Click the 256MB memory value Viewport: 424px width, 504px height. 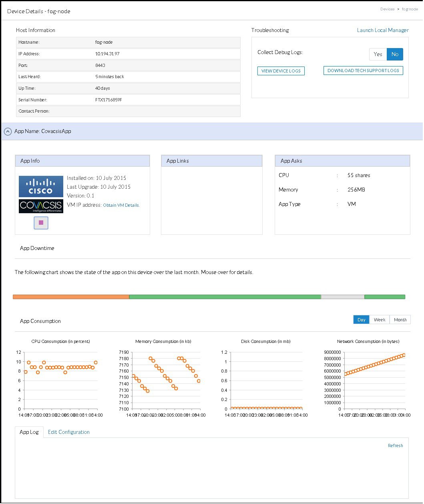356,190
